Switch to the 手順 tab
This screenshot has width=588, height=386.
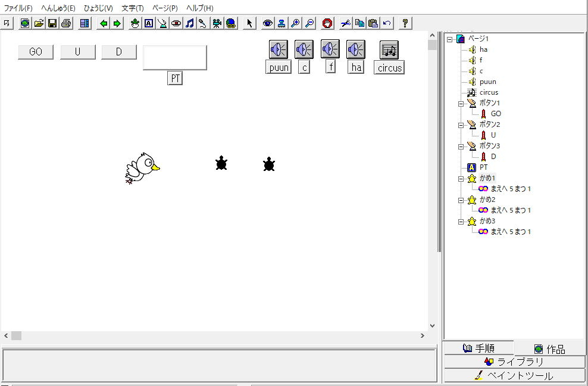point(478,348)
